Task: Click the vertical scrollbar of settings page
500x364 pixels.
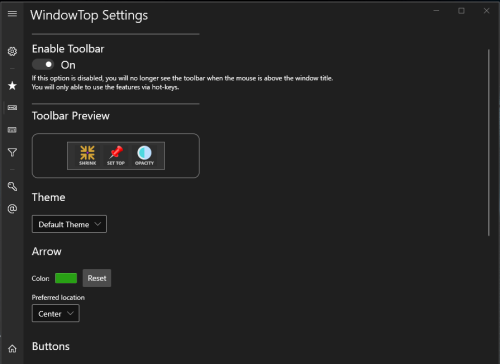Action: [x=489, y=143]
